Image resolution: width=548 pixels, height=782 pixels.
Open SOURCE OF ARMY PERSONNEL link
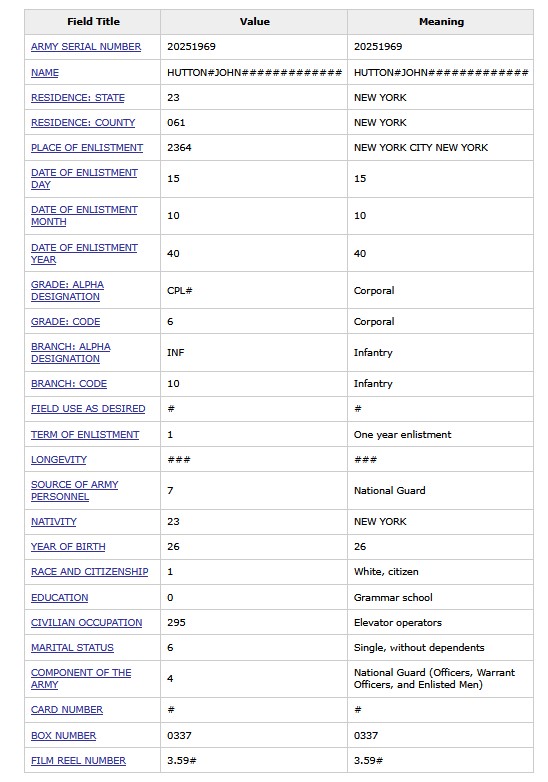pos(74,490)
